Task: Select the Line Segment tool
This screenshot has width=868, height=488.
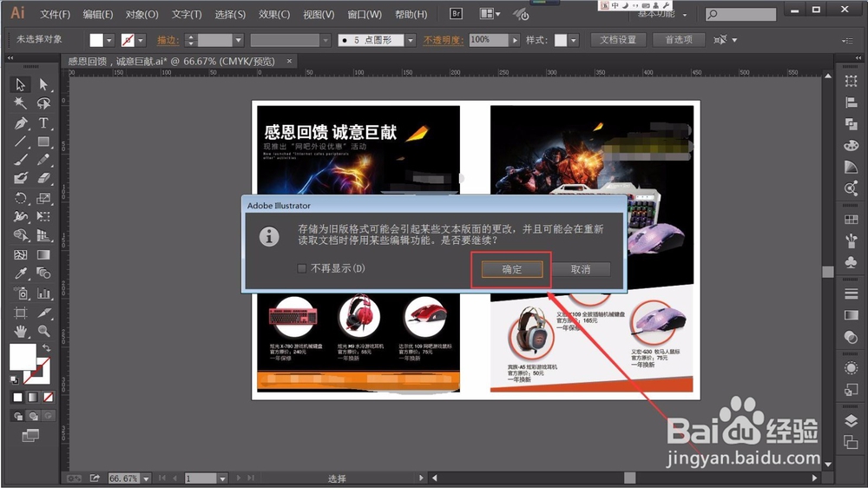Action: pyautogui.click(x=21, y=142)
